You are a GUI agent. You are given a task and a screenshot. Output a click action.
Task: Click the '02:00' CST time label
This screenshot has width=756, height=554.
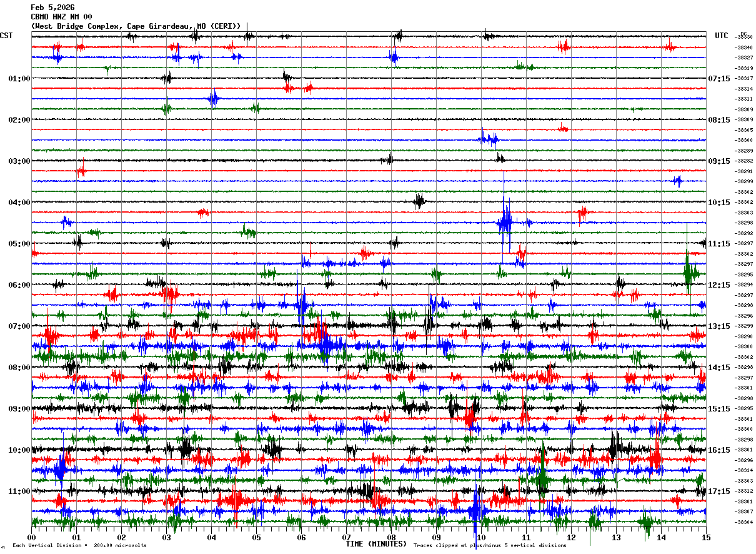[19, 120]
